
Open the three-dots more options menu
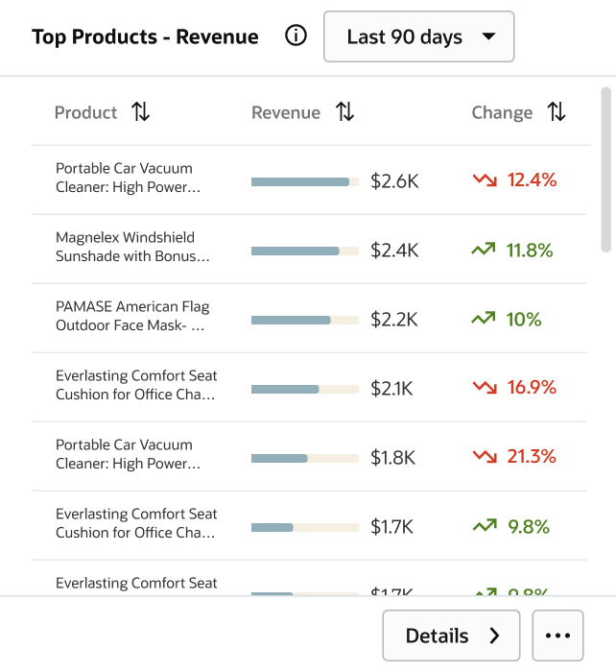[557, 636]
